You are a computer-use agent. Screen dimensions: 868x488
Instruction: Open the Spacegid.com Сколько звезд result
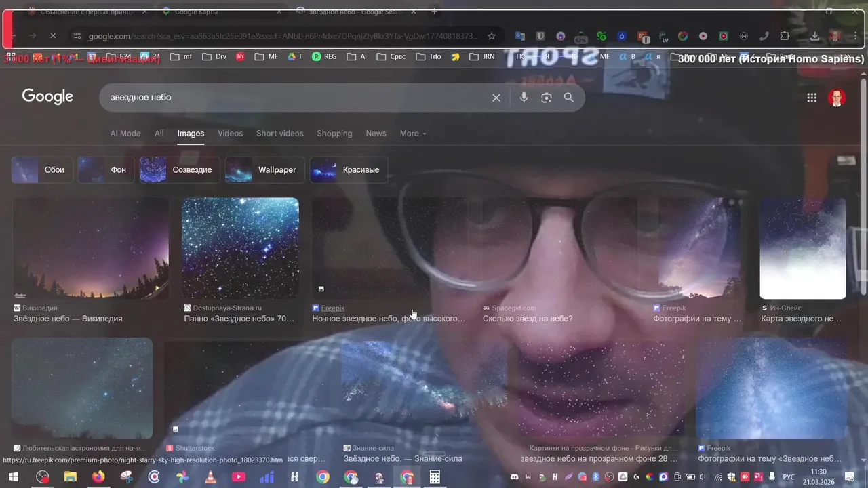pyautogui.click(x=528, y=319)
